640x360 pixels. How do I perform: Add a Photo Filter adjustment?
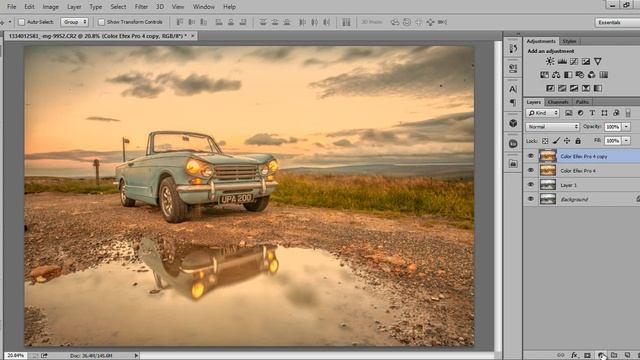(580, 75)
